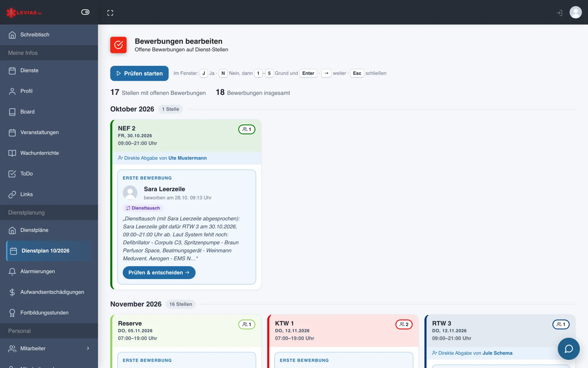Click the NEF 2 card title
Viewport: 588px width, 368px height.
[127, 128]
